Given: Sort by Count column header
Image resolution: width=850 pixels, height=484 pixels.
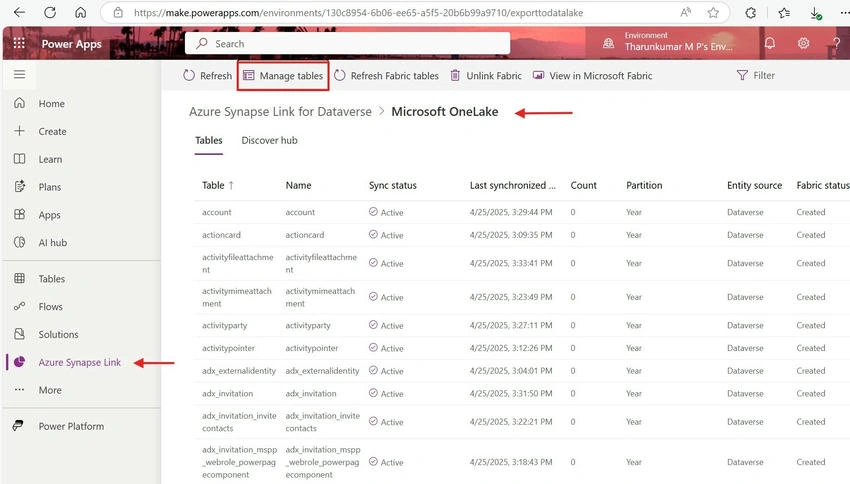Looking at the screenshot, I should point(583,185).
